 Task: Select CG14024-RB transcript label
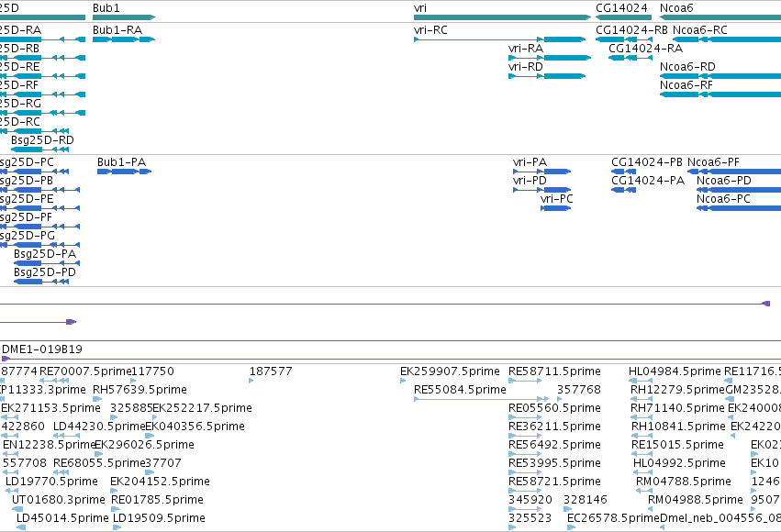(631, 30)
